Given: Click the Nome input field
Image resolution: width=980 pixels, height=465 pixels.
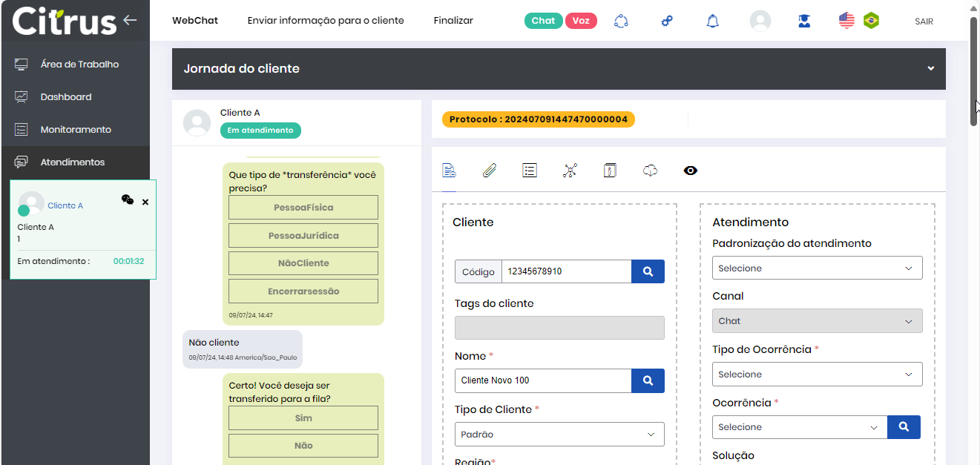Looking at the screenshot, I should pos(542,380).
